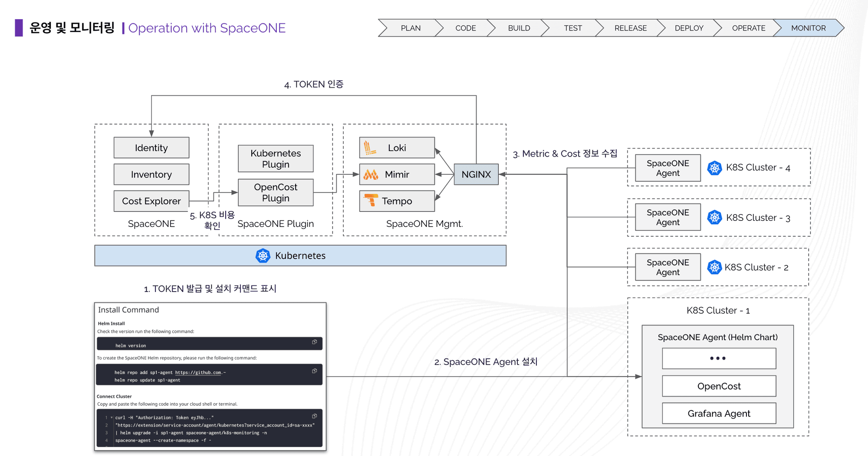Image resolution: width=868 pixels, height=456 pixels.
Task: Click the Kubernetes wheel icon in blue bar
Action: pyautogui.click(x=263, y=256)
